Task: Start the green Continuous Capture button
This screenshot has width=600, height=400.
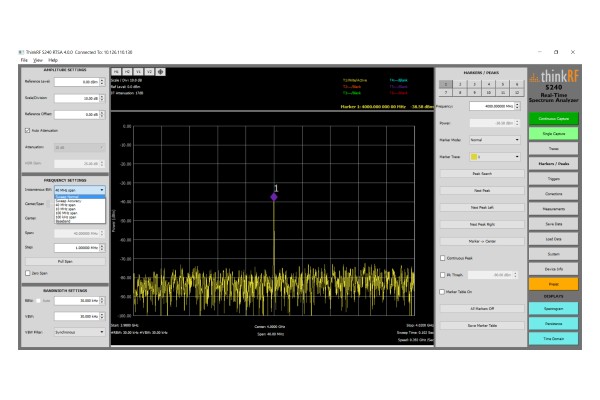Action: pyautogui.click(x=553, y=119)
